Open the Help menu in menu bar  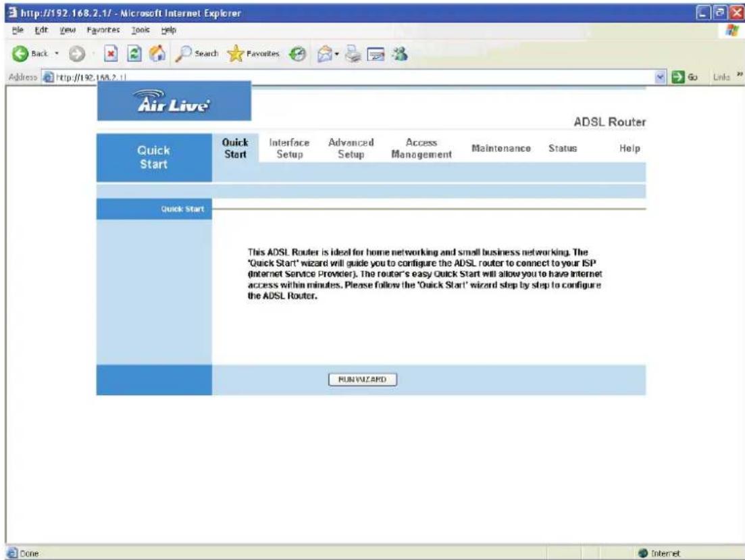pyautogui.click(x=169, y=30)
